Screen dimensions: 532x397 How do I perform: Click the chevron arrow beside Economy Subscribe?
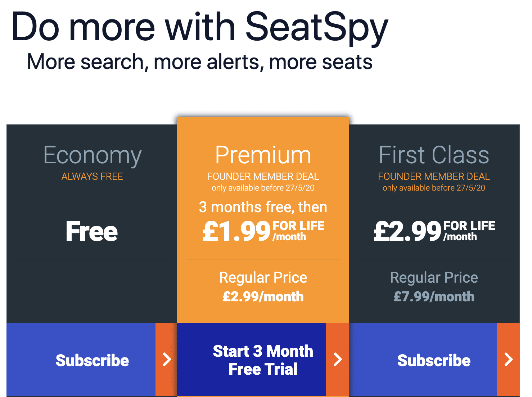(166, 360)
